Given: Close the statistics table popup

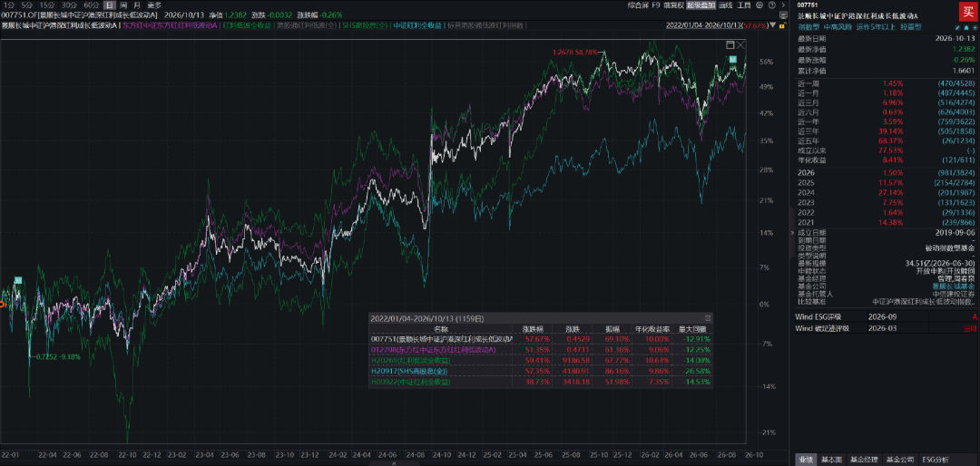Looking at the screenshot, I should pyautogui.click(x=708, y=318).
